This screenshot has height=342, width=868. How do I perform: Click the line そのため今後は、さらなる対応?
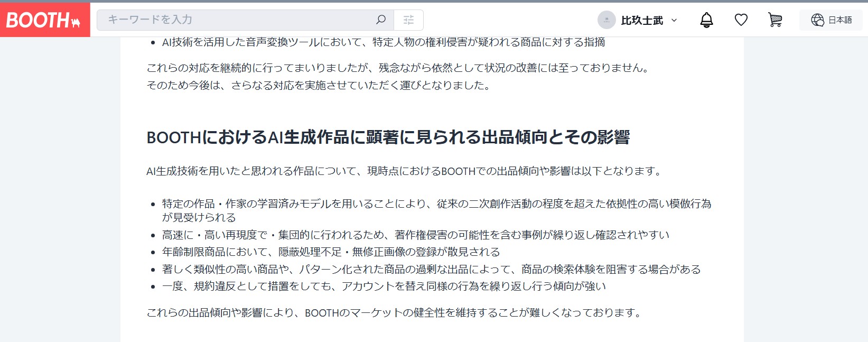(319, 85)
